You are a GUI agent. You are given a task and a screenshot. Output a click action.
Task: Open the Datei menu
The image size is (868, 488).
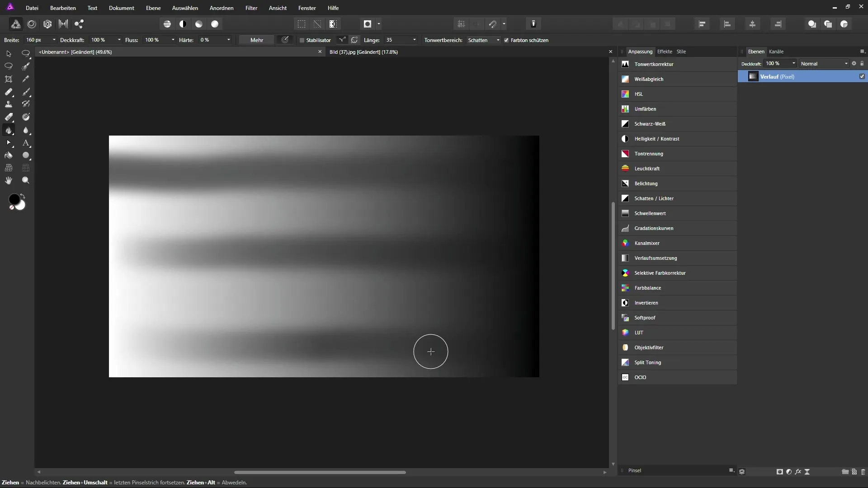32,8
